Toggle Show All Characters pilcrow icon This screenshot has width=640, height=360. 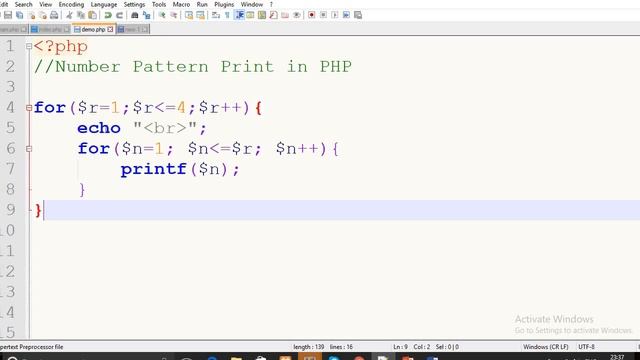coord(227,15)
